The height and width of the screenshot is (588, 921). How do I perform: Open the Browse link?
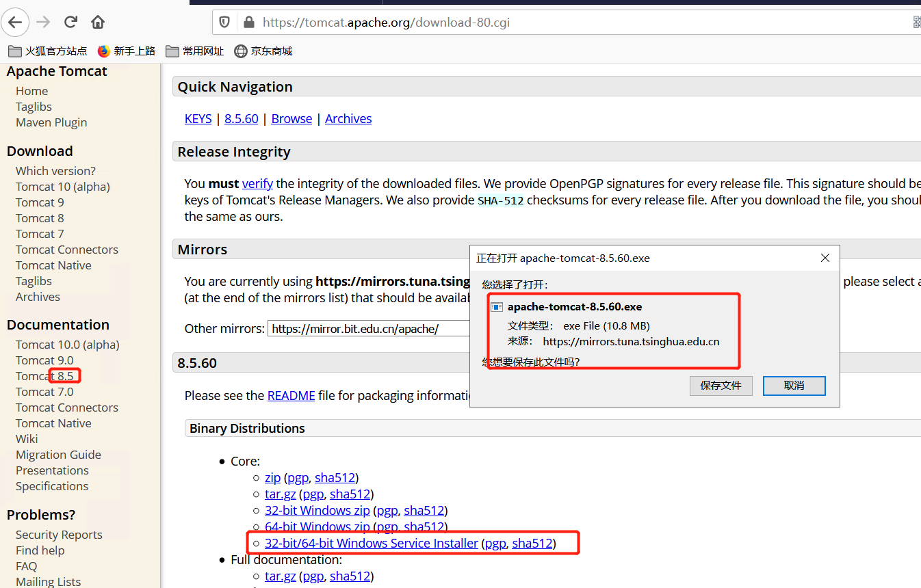point(291,119)
